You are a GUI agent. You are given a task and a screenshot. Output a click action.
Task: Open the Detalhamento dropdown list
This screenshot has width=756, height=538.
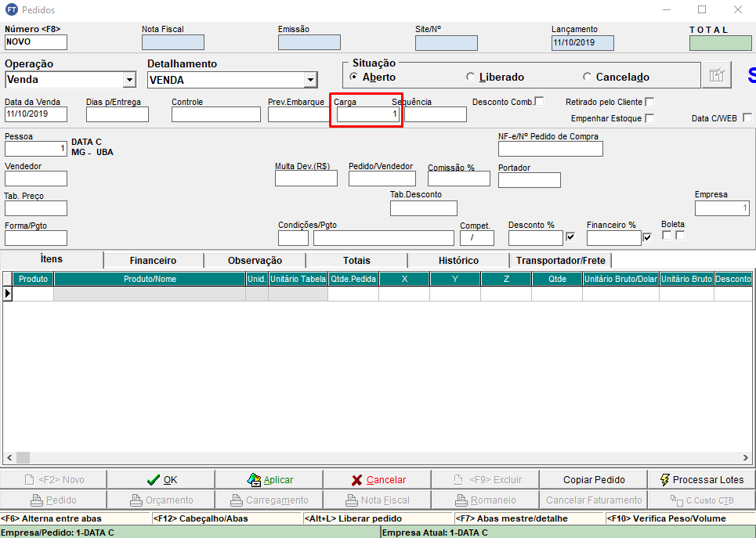[310, 80]
